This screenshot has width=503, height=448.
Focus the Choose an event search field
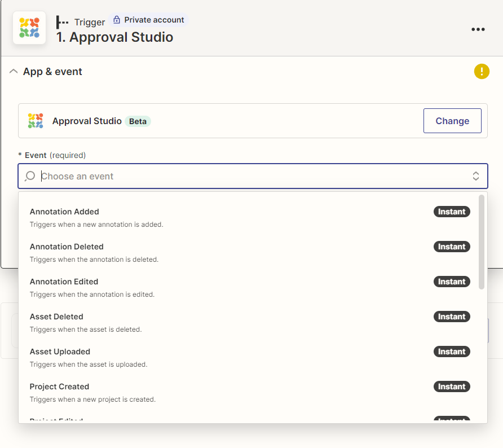tap(248, 176)
